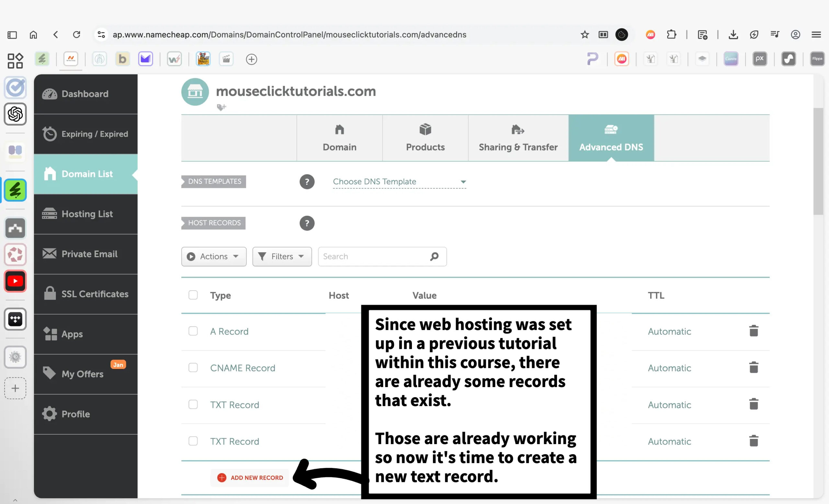Click the Host Records help question mark
829x504 pixels.
(x=306, y=223)
